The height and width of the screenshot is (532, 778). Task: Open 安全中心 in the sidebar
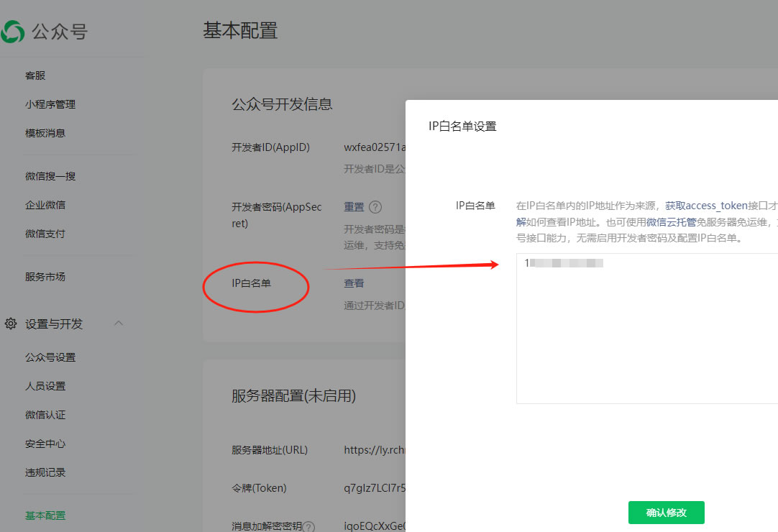[x=45, y=444]
